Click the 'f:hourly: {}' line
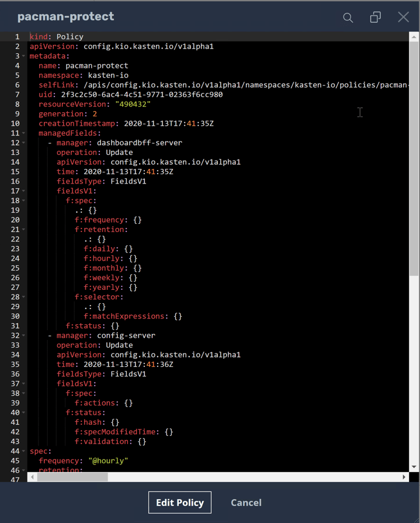 tap(110, 258)
